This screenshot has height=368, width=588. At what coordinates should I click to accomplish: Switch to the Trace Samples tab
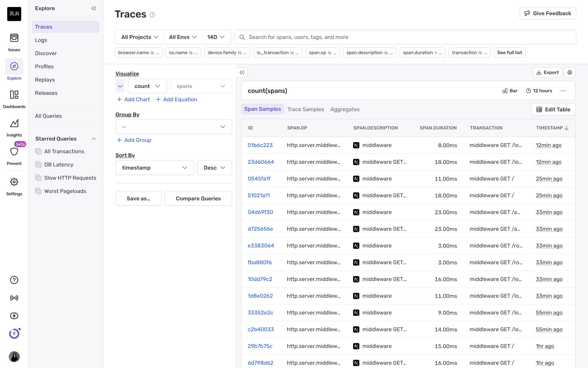tap(306, 109)
